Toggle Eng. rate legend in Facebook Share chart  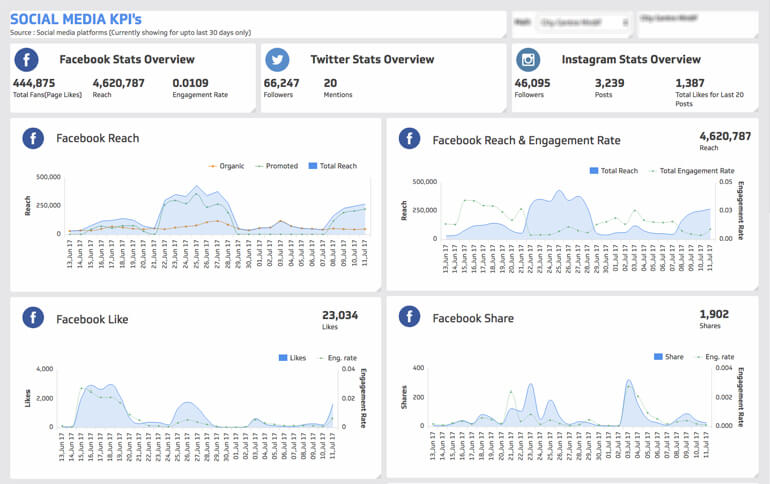click(x=715, y=357)
